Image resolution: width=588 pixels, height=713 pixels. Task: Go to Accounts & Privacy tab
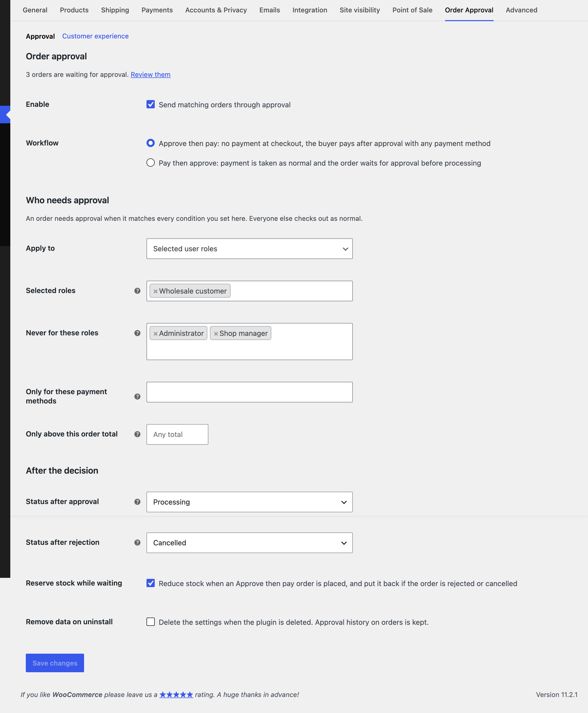point(216,10)
